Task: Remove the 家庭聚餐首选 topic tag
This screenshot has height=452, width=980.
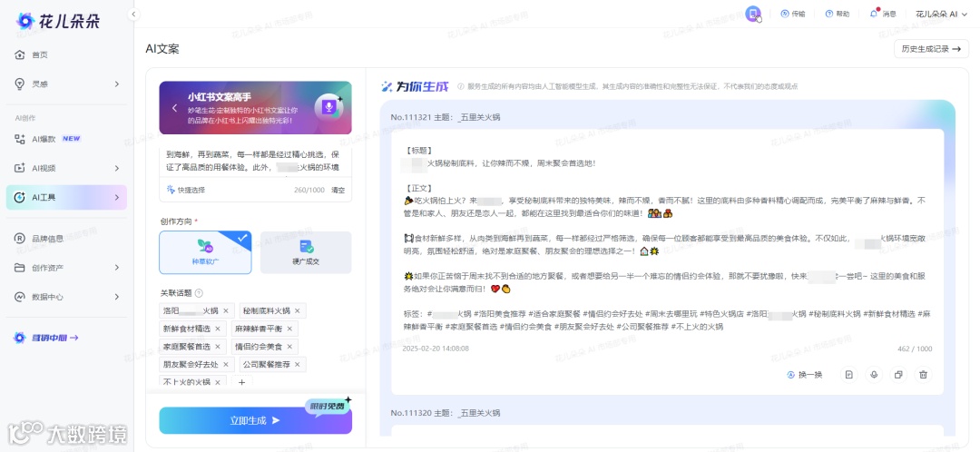Action: pyautogui.click(x=218, y=347)
